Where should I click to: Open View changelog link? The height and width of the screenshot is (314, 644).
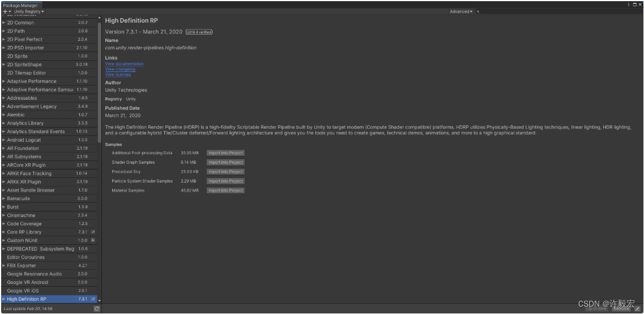tap(120, 70)
